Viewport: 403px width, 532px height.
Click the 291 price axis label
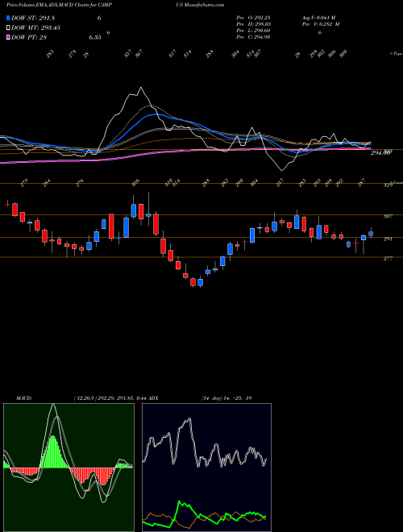(388, 239)
